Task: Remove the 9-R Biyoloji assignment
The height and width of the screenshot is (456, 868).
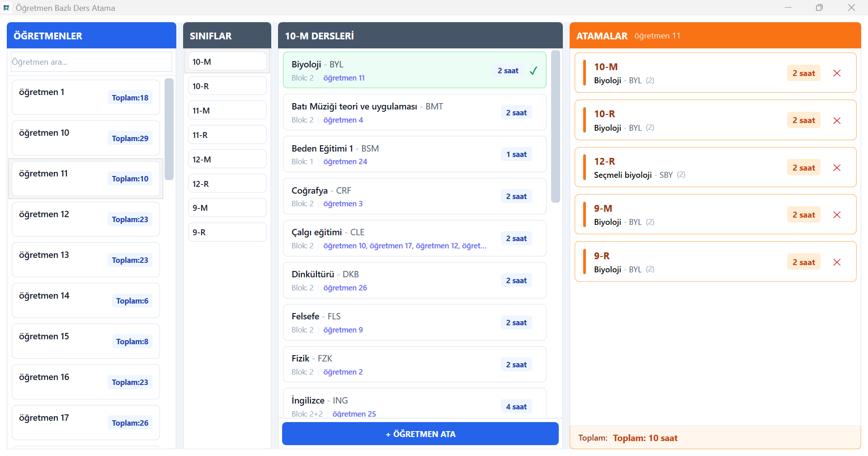Action: click(x=837, y=262)
